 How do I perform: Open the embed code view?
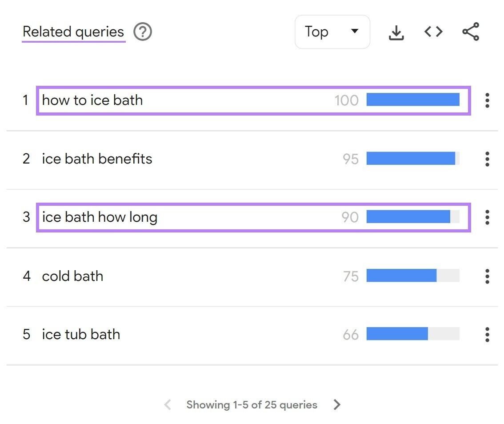tap(433, 32)
